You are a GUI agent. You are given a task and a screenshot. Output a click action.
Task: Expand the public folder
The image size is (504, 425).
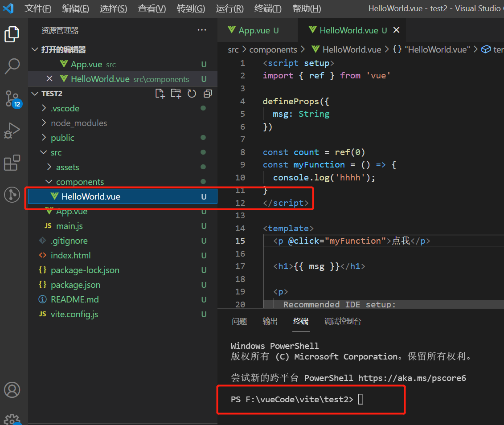click(x=44, y=138)
